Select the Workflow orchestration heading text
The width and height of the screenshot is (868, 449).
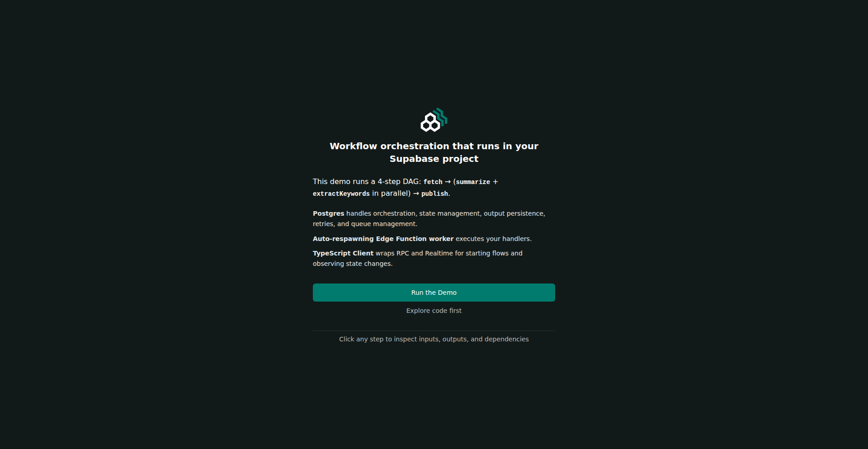(x=434, y=152)
